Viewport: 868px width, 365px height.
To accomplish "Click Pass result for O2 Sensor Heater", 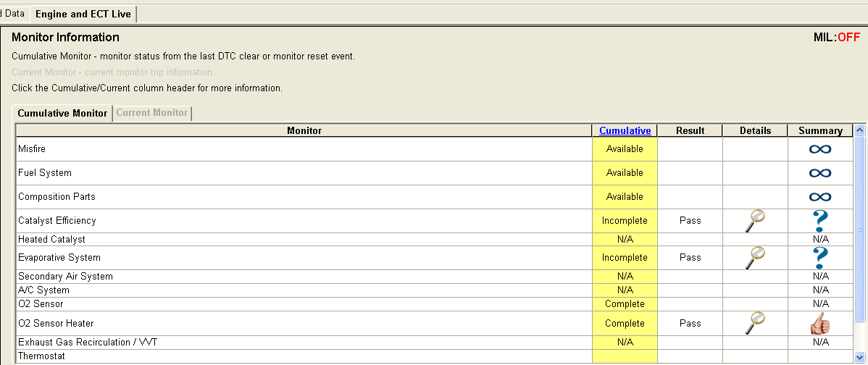I will coord(690,323).
